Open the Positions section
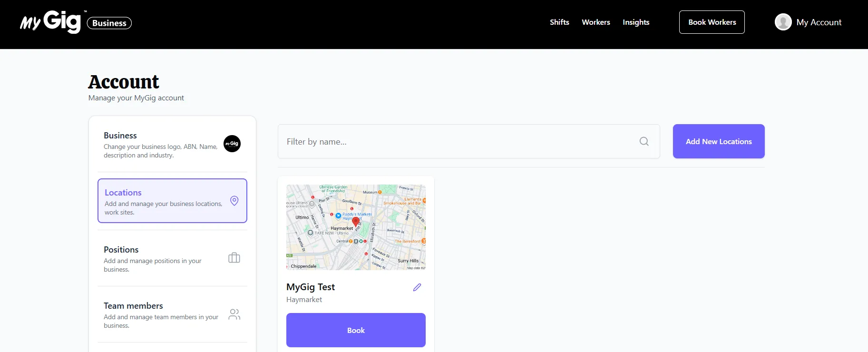Image resolution: width=868 pixels, height=352 pixels. [x=172, y=259]
